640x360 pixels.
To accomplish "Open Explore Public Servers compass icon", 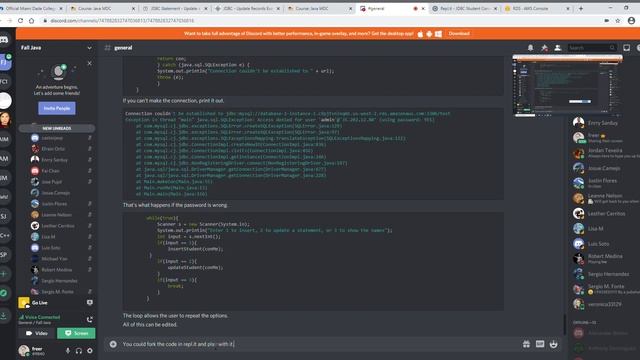I will (x=4, y=293).
